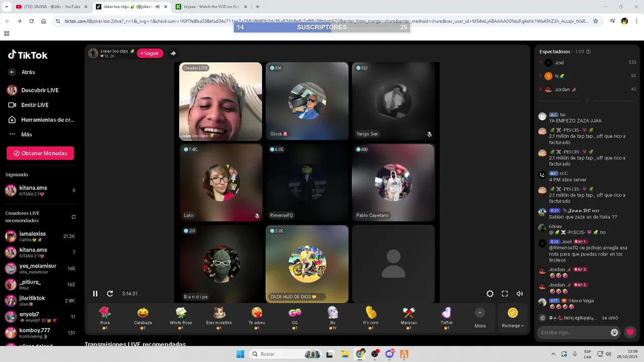
Task: Pause the live stream
Action: tap(95, 294)
